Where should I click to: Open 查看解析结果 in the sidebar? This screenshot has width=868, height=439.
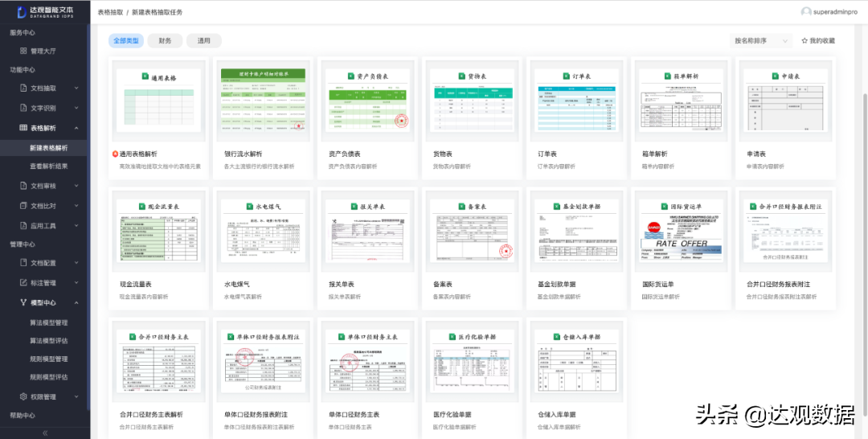49,166
